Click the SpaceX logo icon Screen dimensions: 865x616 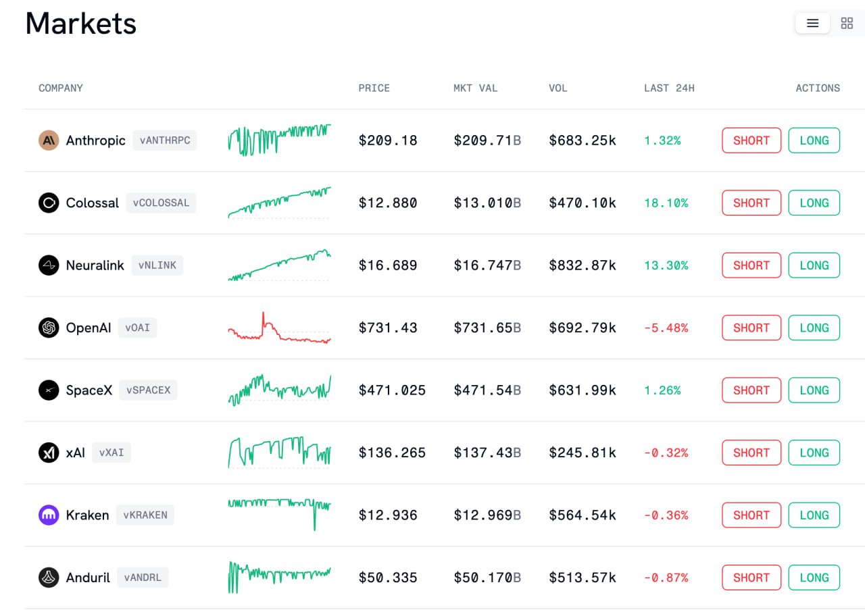[49, 390]
